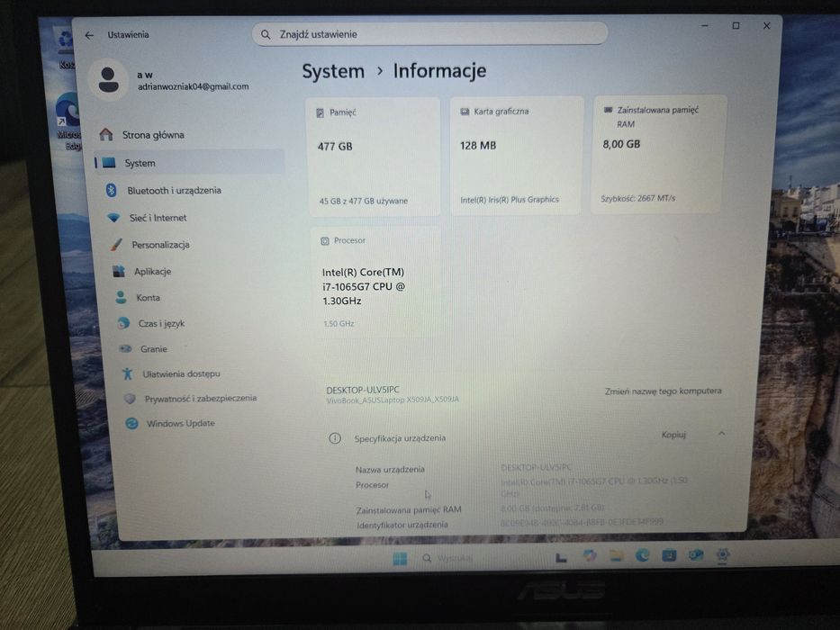Click the back arrow in Ustawienia
Screen dimensions: 840x630
pyautogui.click(x=89, y=35)
